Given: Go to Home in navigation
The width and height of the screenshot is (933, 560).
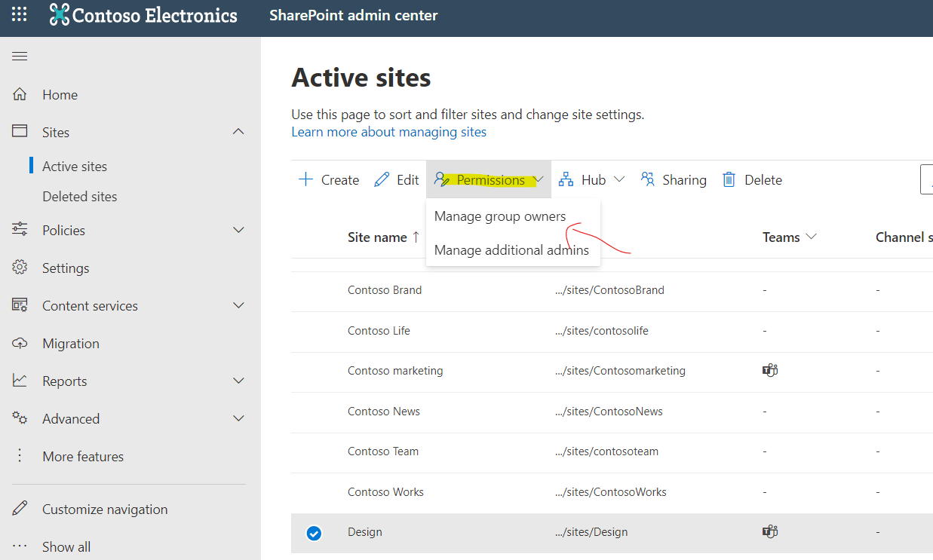Looking at the screenshot, I should [60, 94].
